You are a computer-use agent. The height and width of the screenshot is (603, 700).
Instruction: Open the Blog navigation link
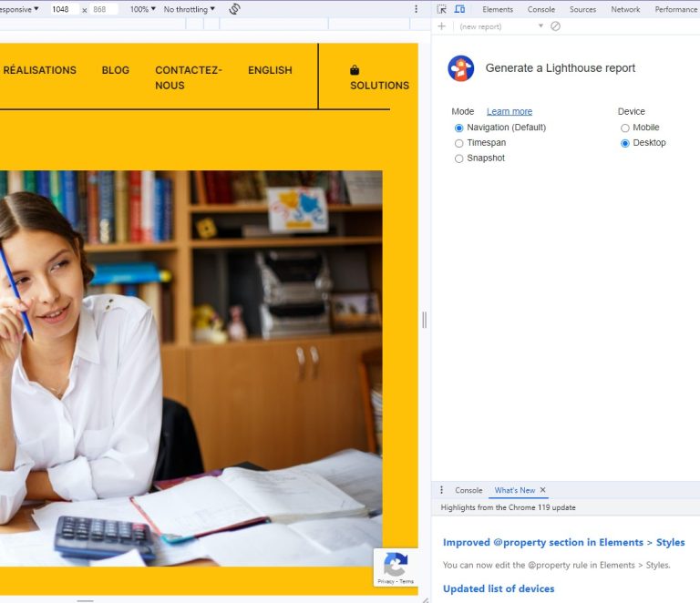116,70
